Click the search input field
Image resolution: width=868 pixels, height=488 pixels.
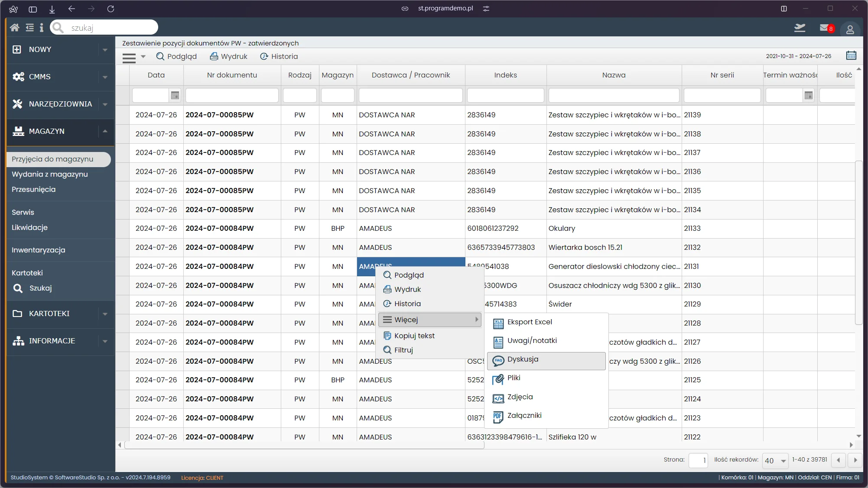click(x=104, y=27)
